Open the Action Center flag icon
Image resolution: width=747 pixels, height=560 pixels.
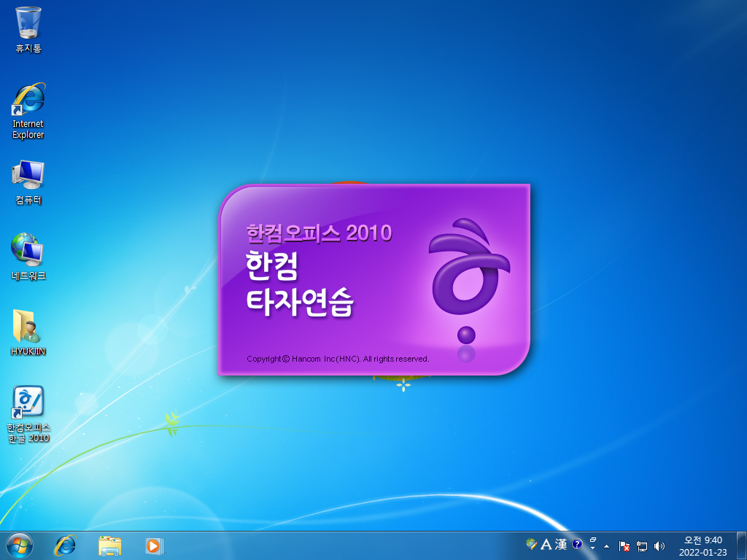[x=624, y=546]
